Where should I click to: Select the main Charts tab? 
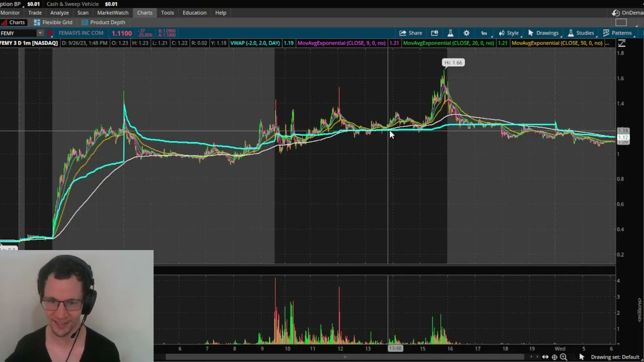coord(144,13)
